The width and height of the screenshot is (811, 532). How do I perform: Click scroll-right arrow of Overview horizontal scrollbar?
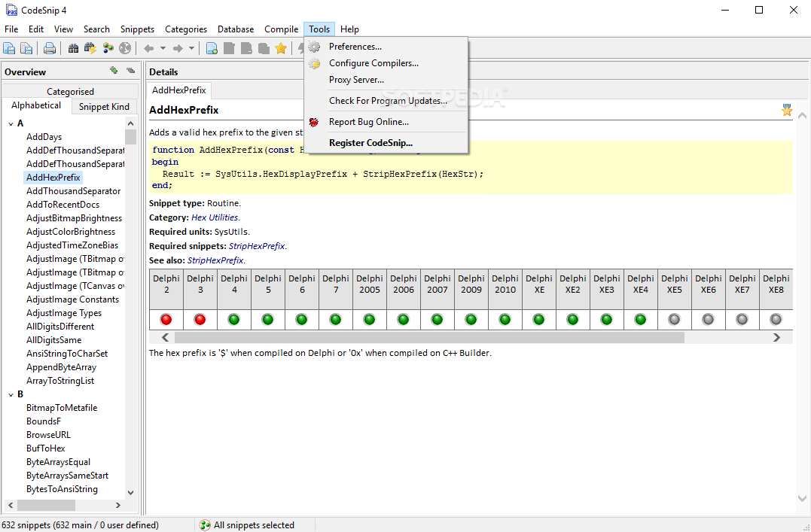click(118, 505)
